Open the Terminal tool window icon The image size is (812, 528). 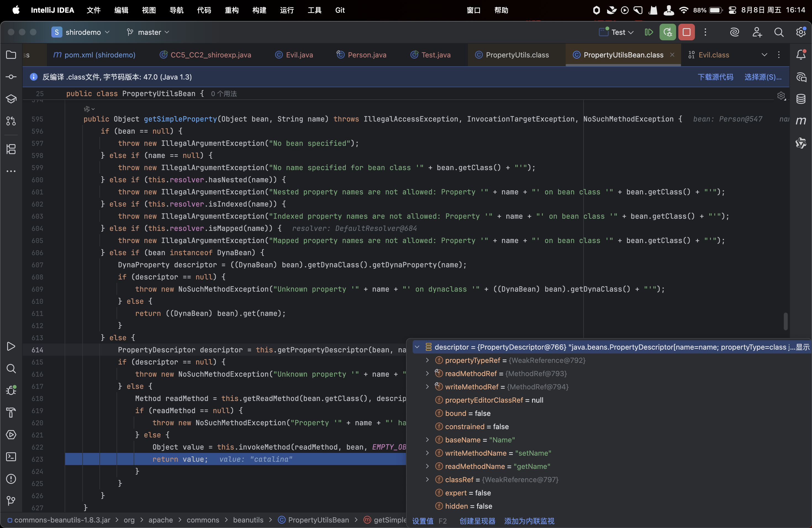(11, 457)
